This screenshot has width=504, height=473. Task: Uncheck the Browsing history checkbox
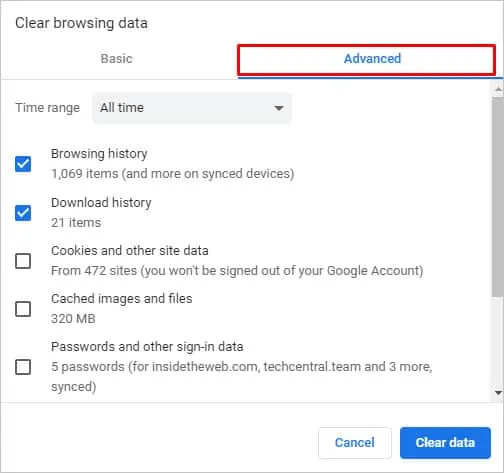23,164
